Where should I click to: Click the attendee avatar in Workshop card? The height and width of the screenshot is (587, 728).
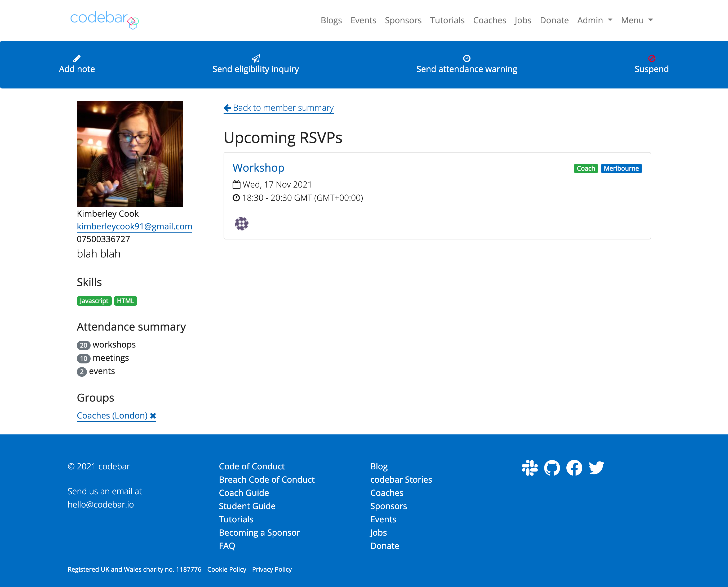241,224
